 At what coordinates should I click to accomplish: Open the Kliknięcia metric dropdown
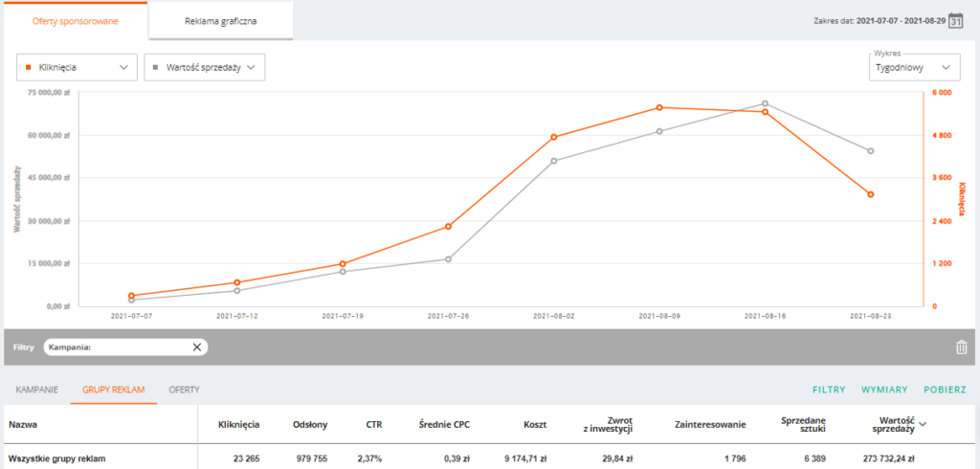pos(77,68)
